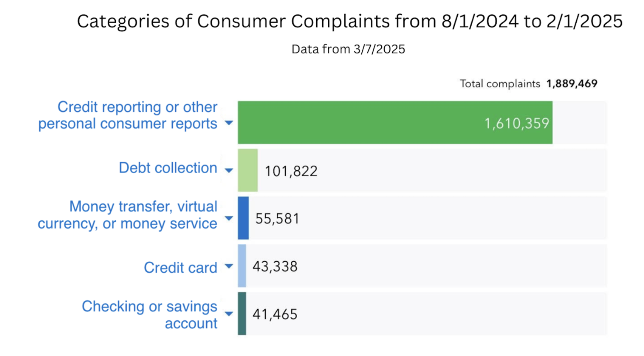Click the 55,581 complaint count
Screen dimensions: 644x356
(277, 219)
